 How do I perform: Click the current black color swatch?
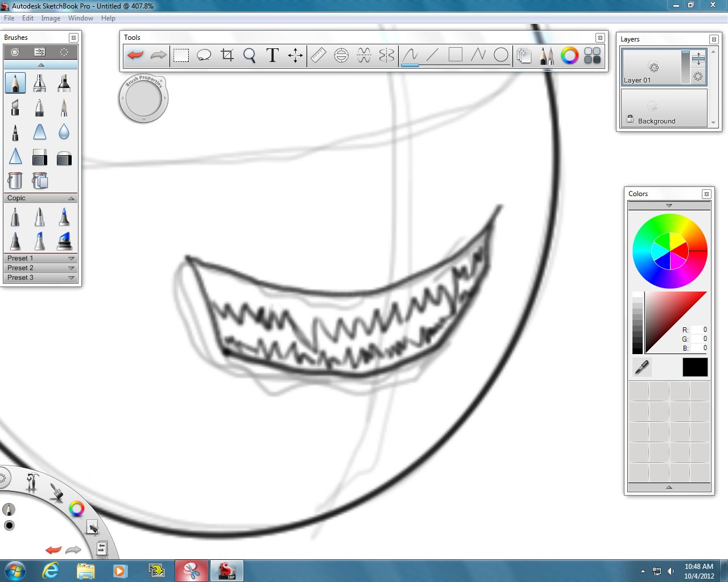695,367
